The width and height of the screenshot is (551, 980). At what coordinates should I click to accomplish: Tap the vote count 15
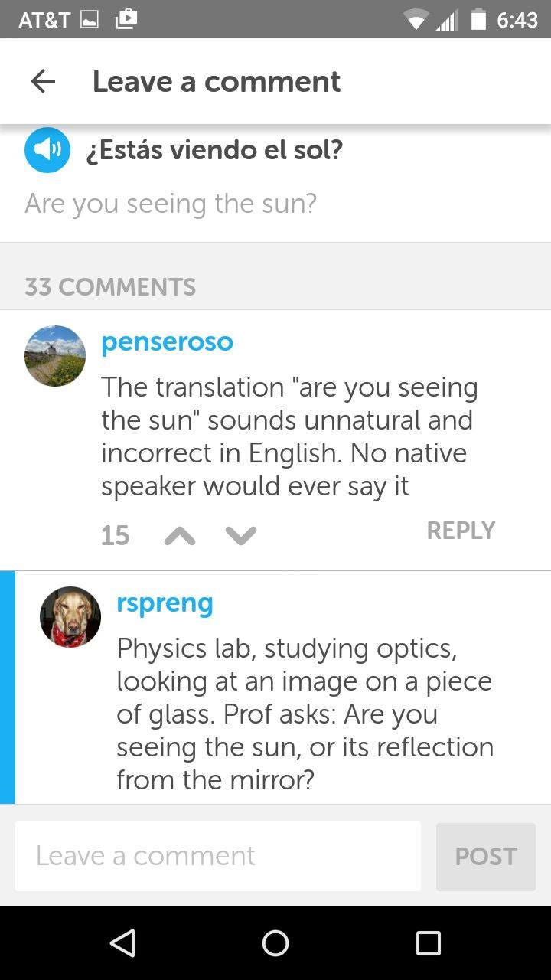tap(115, 535)
